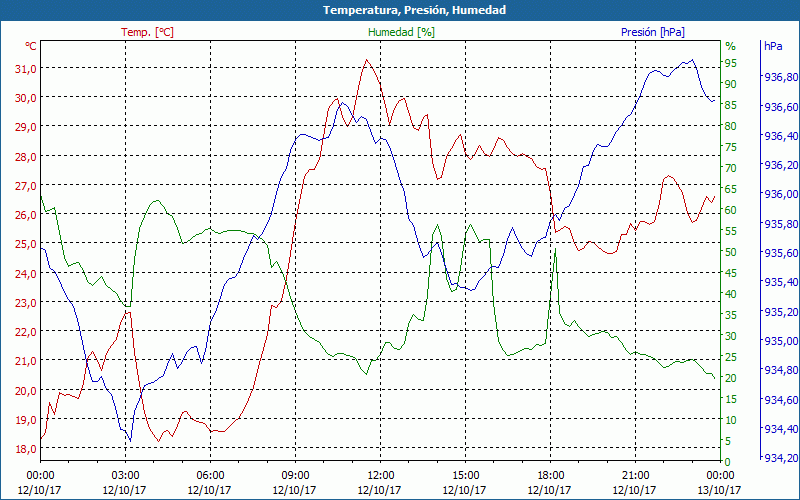Click pressure axis value 934,60
Viewport: 800px width, 500px height.
click(x=781, y=399)
